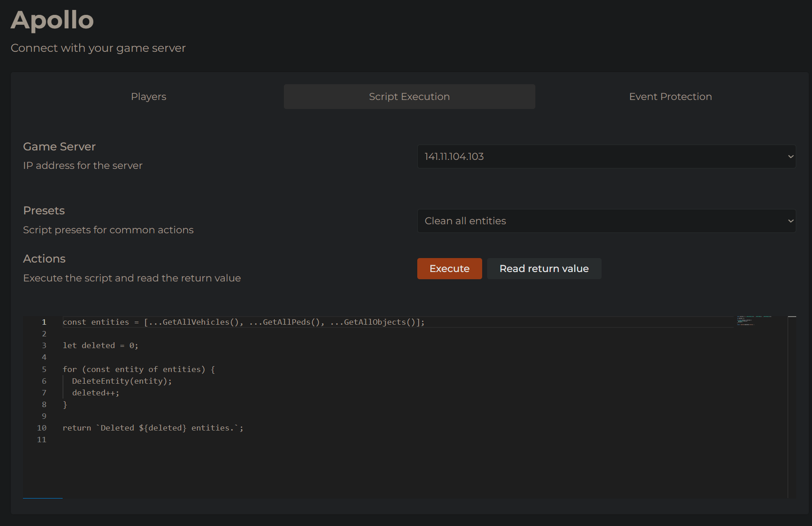
Task: Click the Read return value button
Action: point(544,268)
